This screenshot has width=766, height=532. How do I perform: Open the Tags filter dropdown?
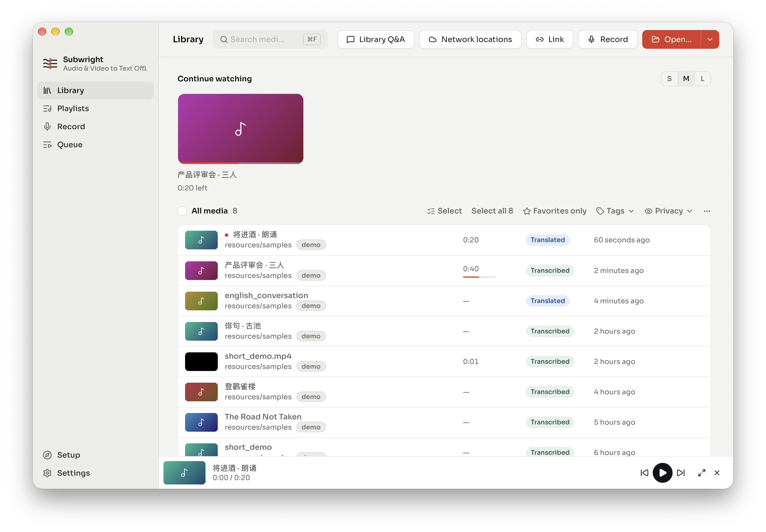(615, 211)
